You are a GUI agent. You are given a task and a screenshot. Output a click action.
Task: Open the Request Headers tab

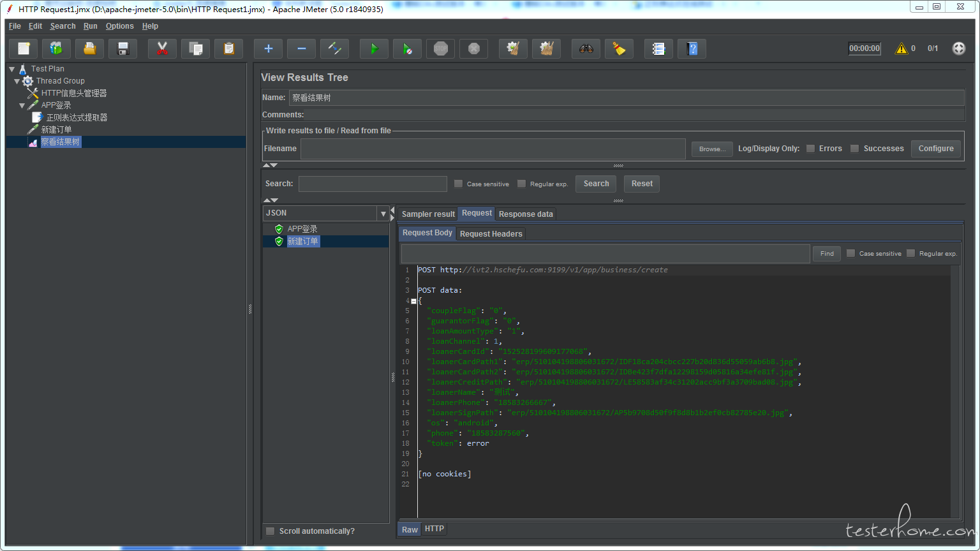491,234
